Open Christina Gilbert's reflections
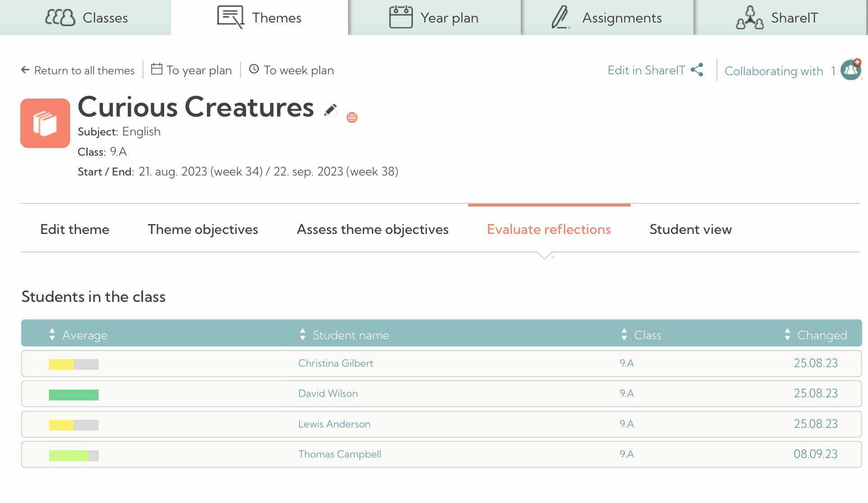This screenshot has width=868, height=503. (336, 363)
